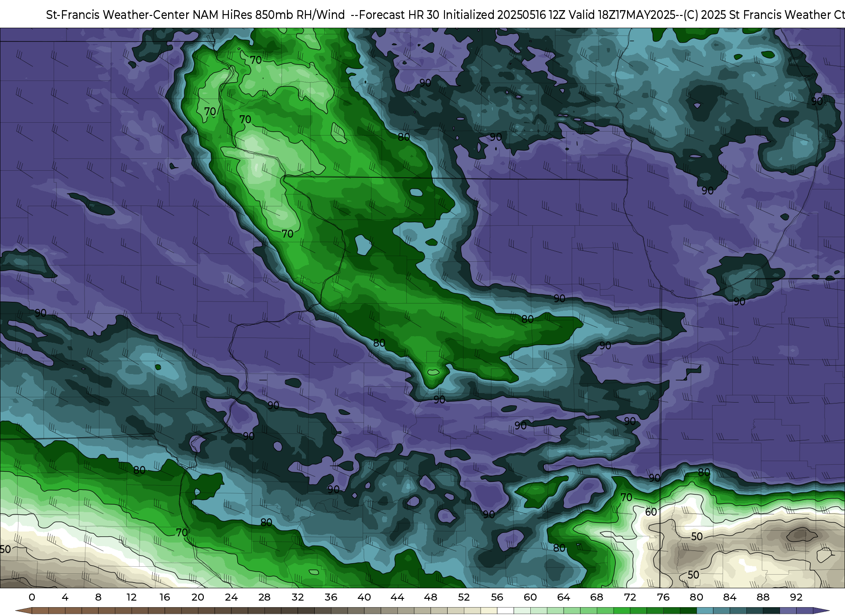The image size is (845, 616).
Task: Click the colorbar label '52'
Action: (464, 597)
